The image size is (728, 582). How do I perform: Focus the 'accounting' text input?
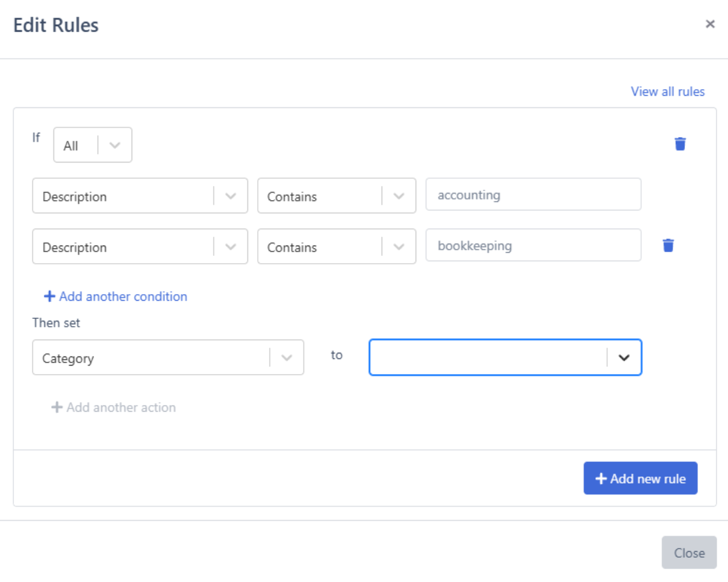(533, 195)
